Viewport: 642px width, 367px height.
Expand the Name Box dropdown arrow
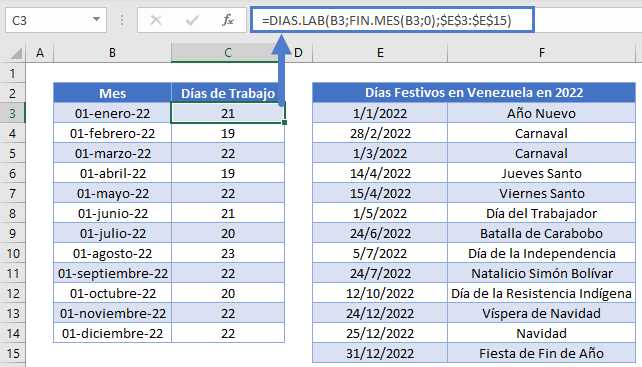tap(96, 19)
